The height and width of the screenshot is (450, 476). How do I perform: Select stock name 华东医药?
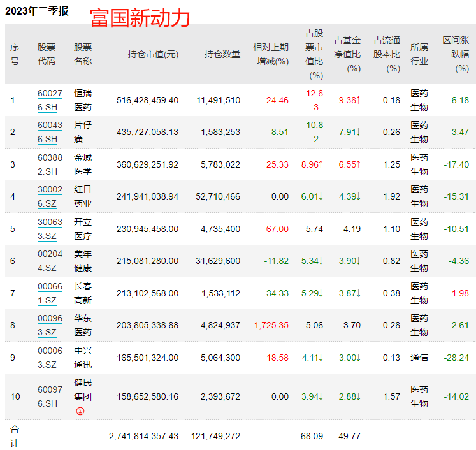pos(83,325)
